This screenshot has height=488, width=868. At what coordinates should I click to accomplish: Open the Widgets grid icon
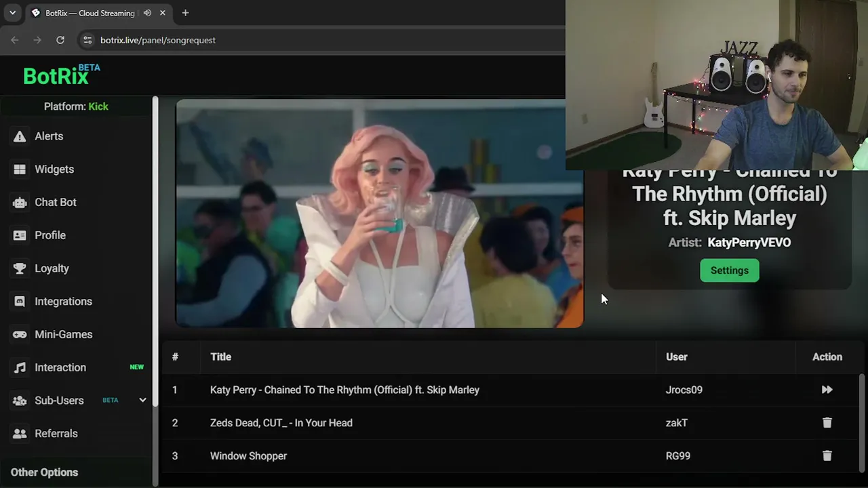pyautogui.click(x=20, y=169)
